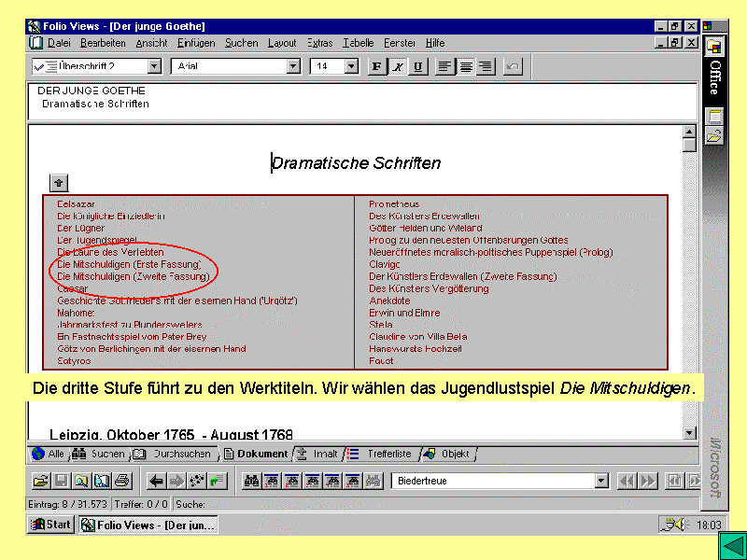The width and height of the screenshot is (747, 560).
Task: Expand the Biedertreue query dropdown
Action: (601, 482)
